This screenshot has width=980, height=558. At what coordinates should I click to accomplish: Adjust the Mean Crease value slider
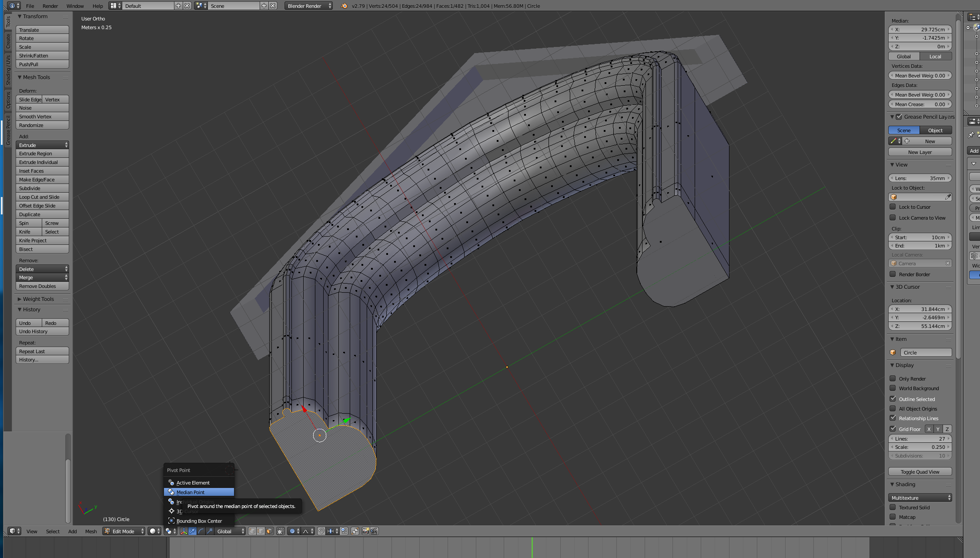pos(920,104)
